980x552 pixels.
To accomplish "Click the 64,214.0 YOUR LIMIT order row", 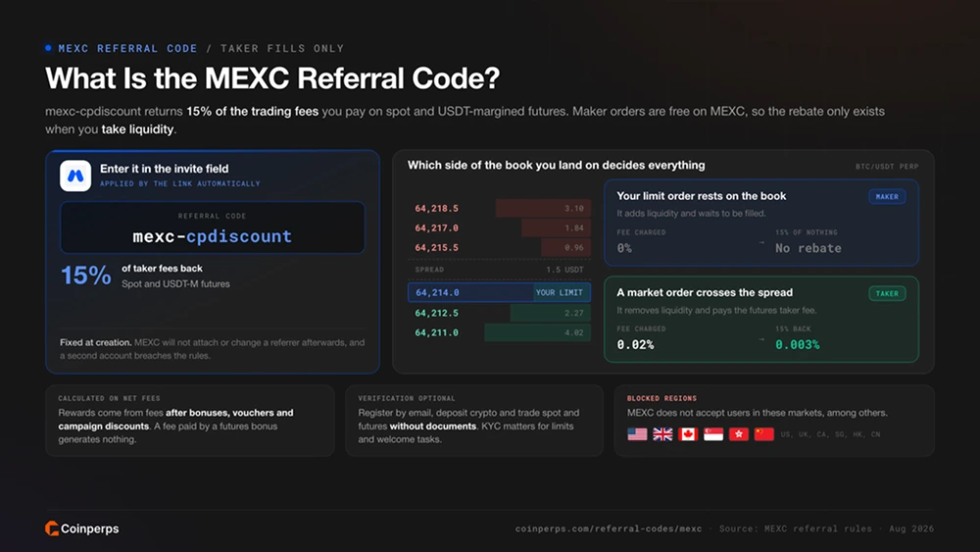I will tap(500, 292).
